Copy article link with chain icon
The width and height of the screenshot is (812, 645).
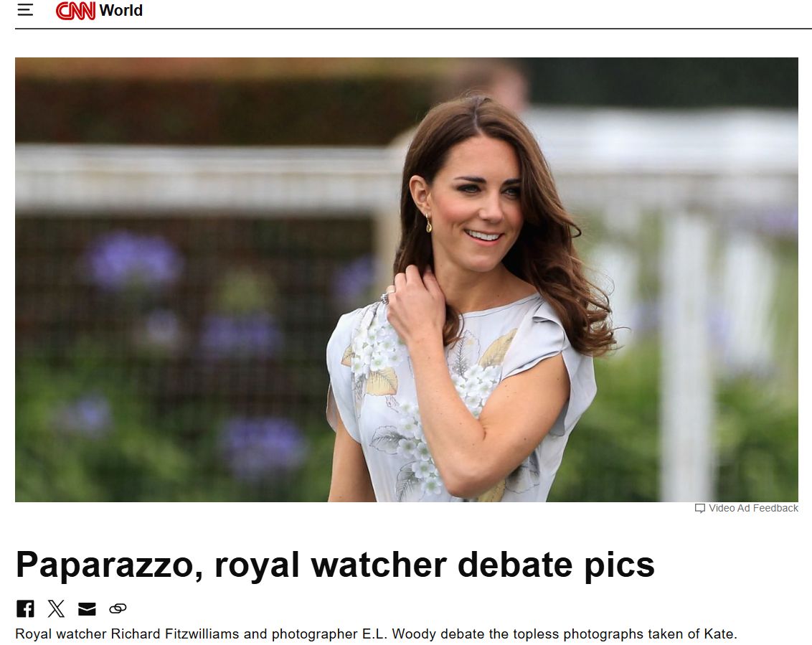(x=118, y=608)
